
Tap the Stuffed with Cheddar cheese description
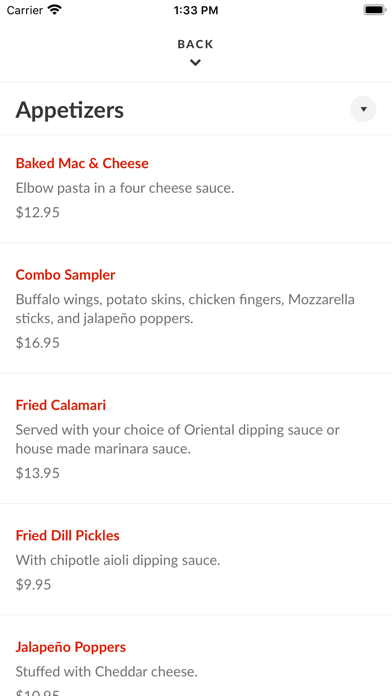point(107,672)
